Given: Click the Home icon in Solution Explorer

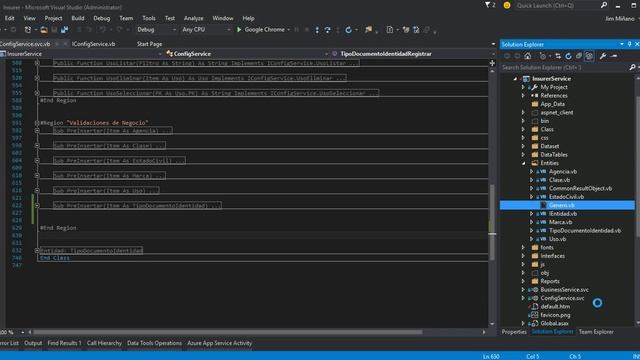Looking at the screenshot, I should [527, 56].
